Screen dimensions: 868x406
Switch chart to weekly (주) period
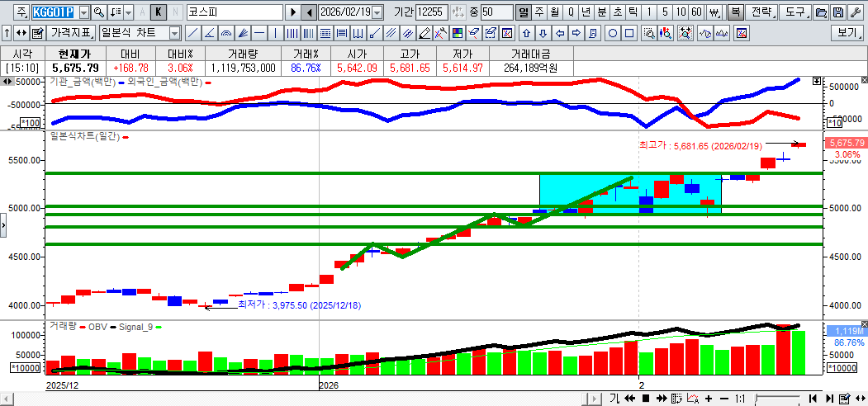point(538,12)
